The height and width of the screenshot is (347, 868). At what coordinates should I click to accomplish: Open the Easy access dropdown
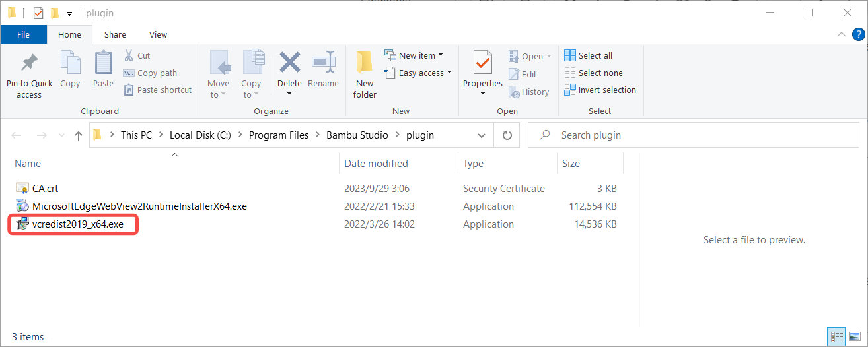click(x=417, y=73)
